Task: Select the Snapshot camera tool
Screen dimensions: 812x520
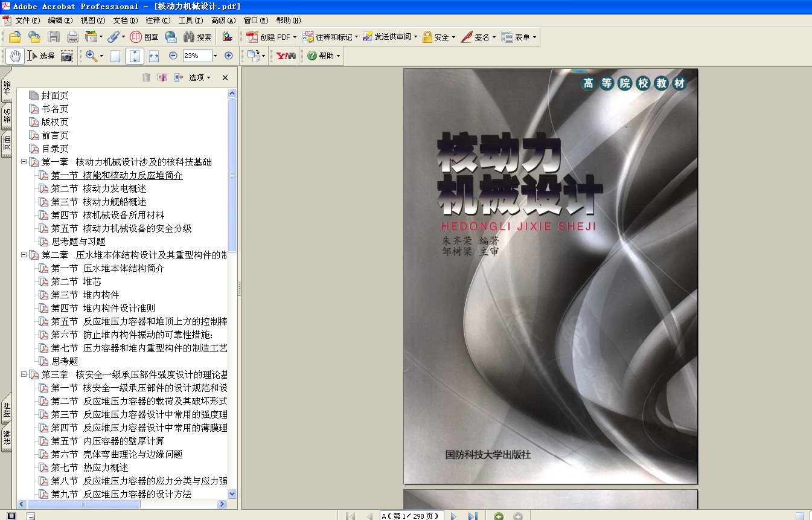Action: pos(67,56)
